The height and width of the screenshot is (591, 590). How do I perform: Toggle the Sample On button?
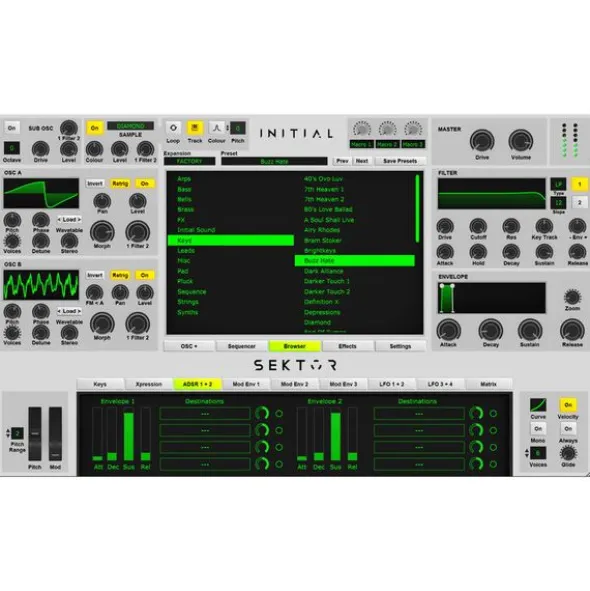coord(95,128)
